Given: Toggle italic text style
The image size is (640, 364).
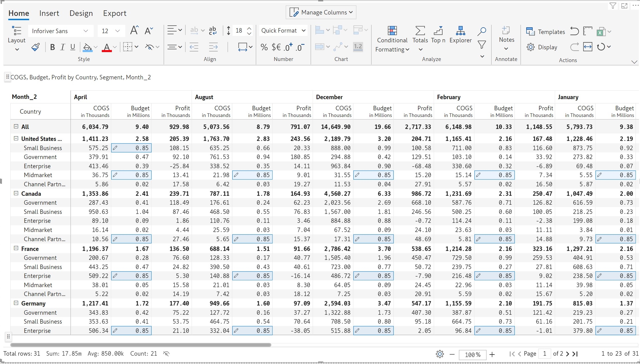Looking at the screenshot, I should click(x=62, y=47).
